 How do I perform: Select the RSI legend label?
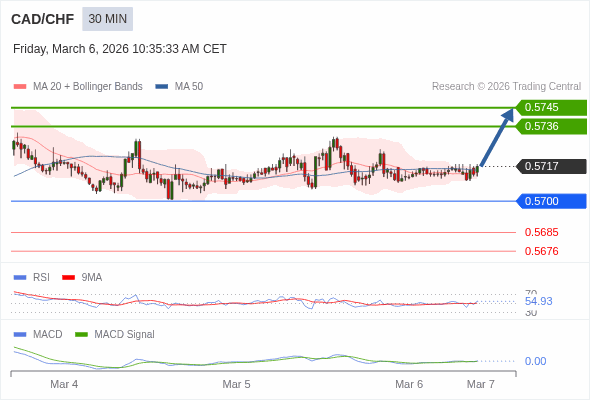click(41, 277)
